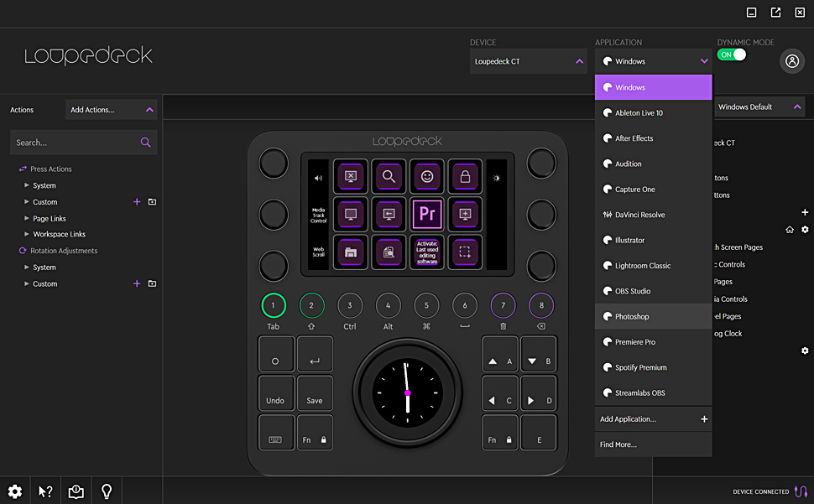The height and width of the screenshot is (504, 814).
Task: Click the keyboard key on the device
Action: (x=275, y=433)
